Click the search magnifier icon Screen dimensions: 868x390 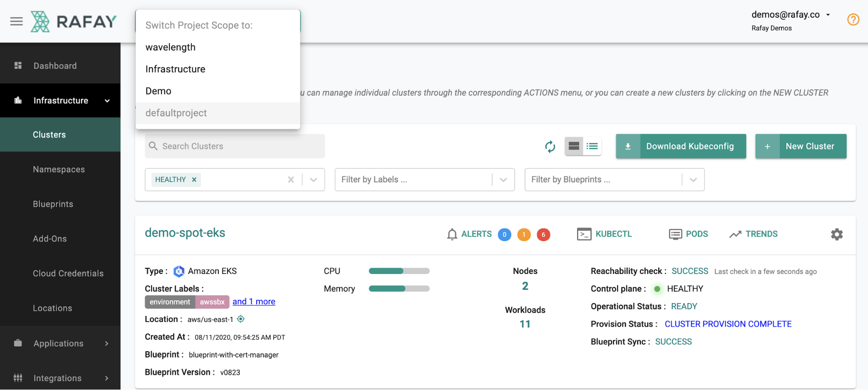(x=153, y=146)
